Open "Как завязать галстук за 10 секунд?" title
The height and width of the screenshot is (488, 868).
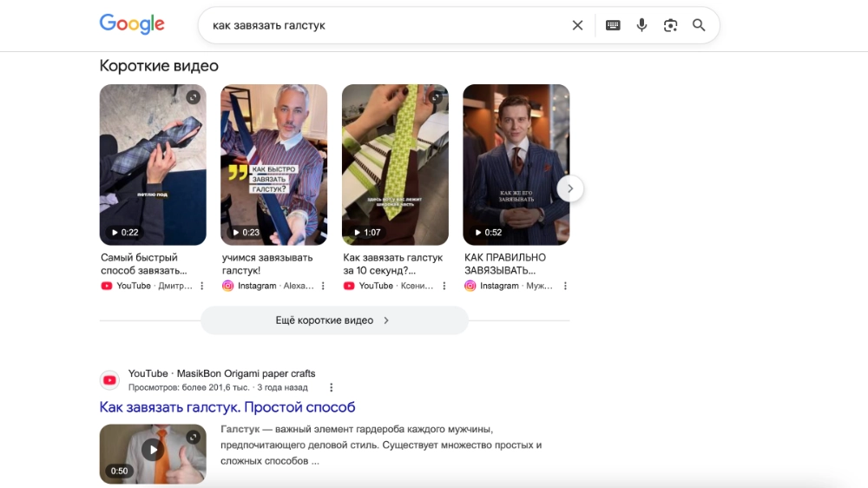[x=392, y=264]
